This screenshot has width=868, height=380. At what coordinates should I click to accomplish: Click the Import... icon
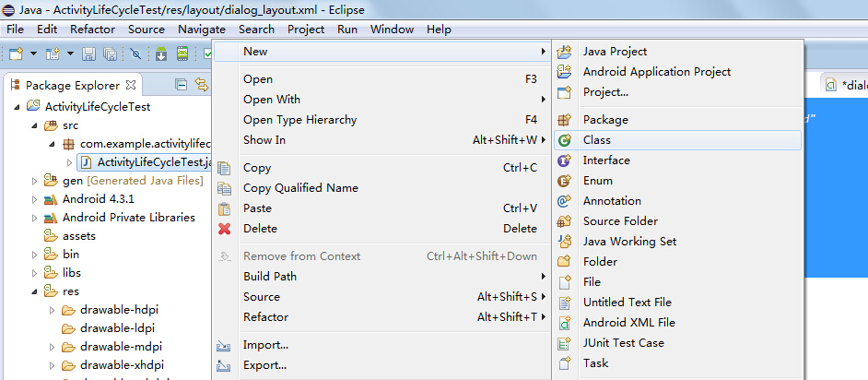pyautogui.click(x=224, y=346)
